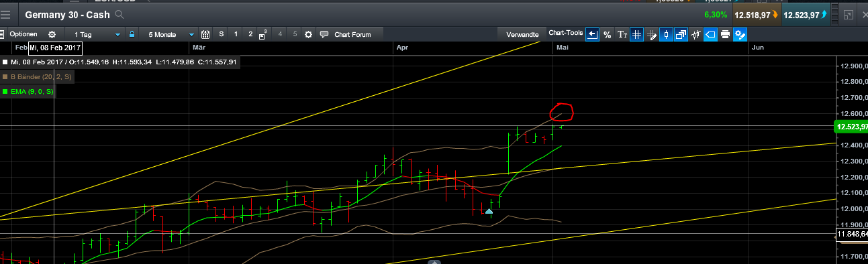Click the 12.900,0 price axis label
868x264 pixels.
tap(854, 66)
